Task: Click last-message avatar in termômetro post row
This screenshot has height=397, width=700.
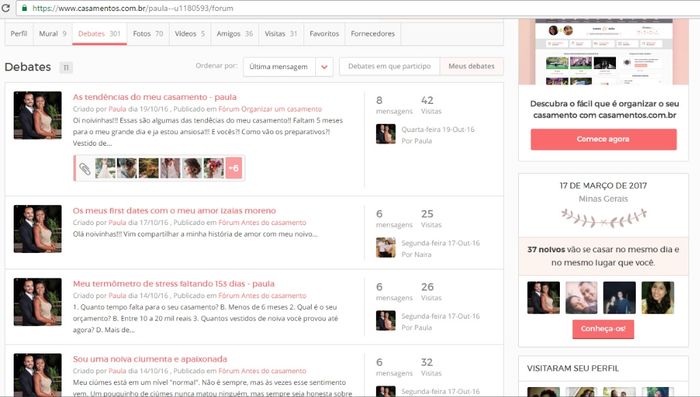Action: click(x=386, y=321)
